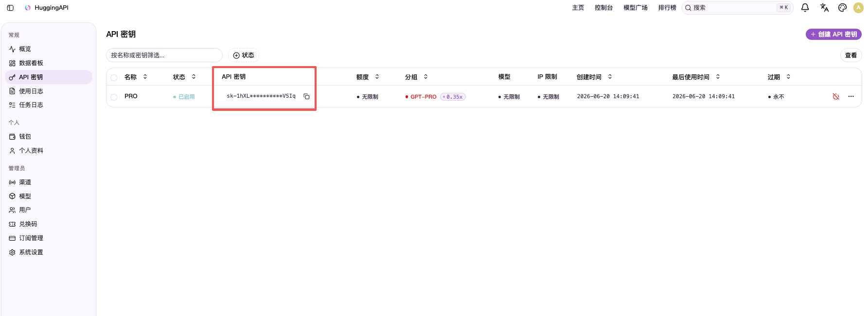Click the 渠道 broadcast icon
This screenshot has height=316, width=868.
click(13, 182)
